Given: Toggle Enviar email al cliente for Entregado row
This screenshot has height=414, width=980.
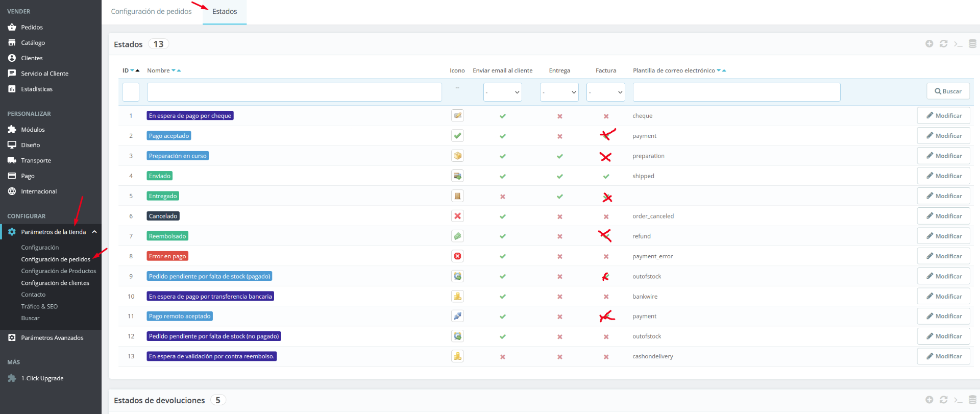Looking at the screenshot, I should click(503, 197).
